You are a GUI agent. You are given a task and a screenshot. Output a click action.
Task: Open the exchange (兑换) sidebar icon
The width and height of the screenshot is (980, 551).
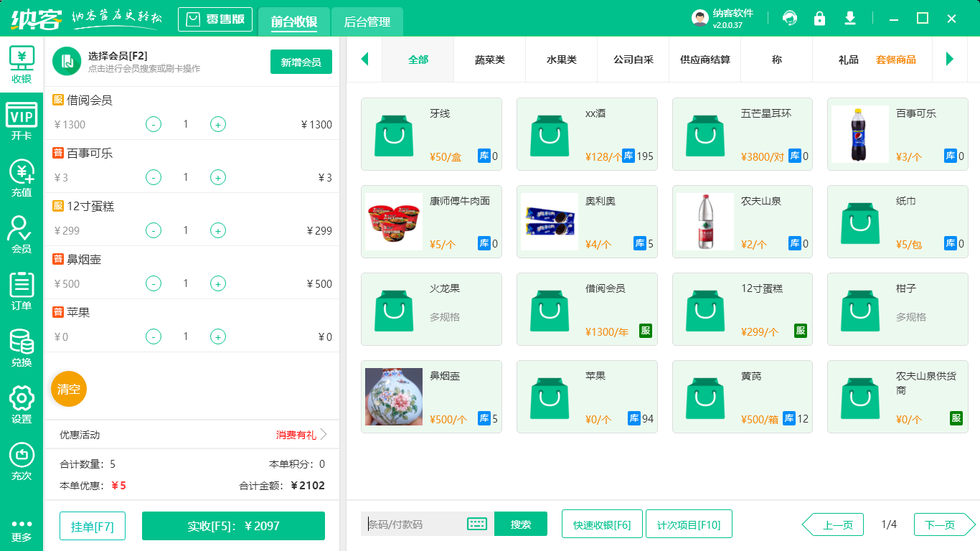22,347
